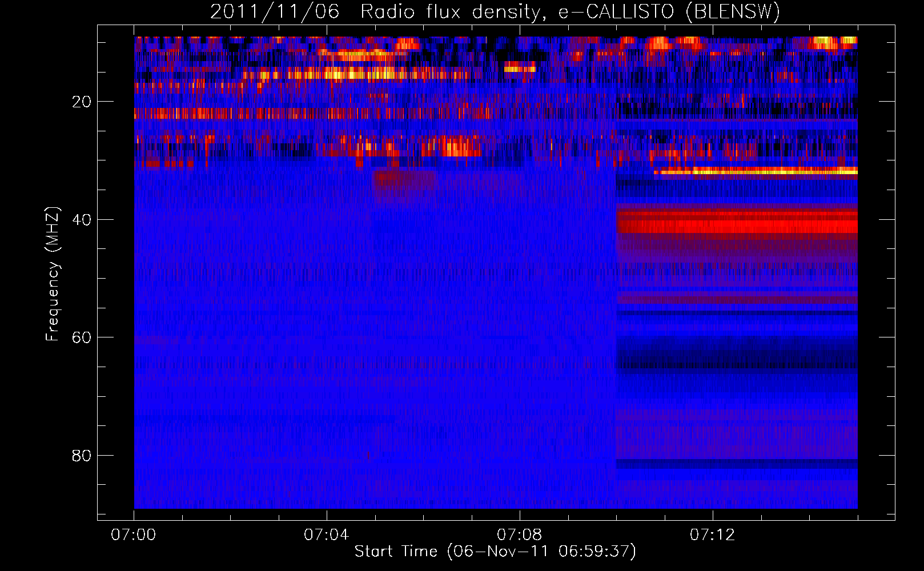This screenshot has height=571, width=924.
Task: Click the Start Time axis caption
Action: (495, 552)
